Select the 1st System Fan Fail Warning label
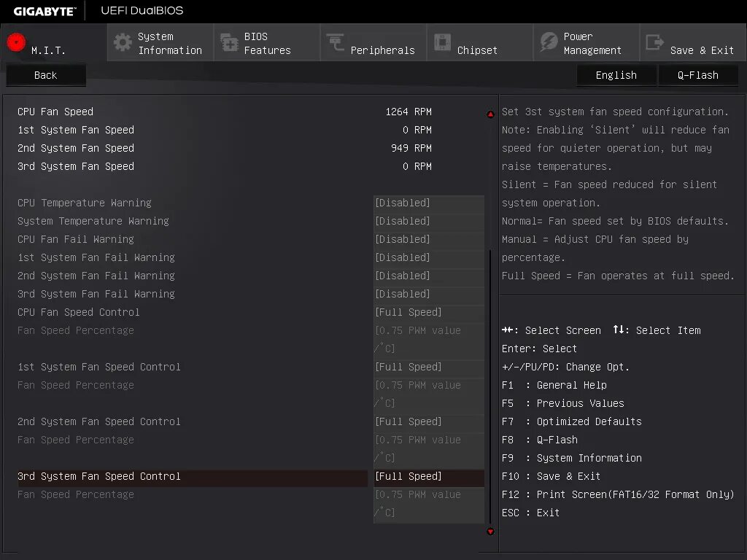Image resolution: width=747 pixels, height=560 pixels. tap(96, 257)
